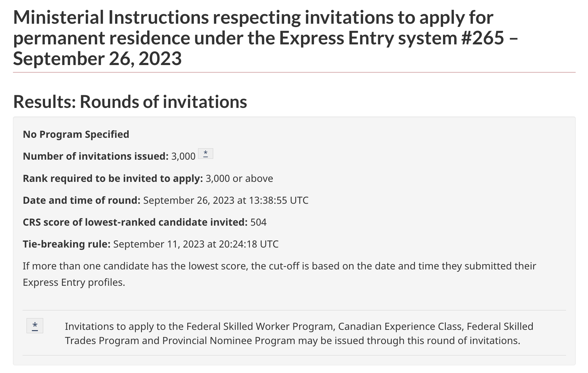Select the September 11, 2023 tie-breaking timestamp
This screenshot has width=588, height=373.
196,244
